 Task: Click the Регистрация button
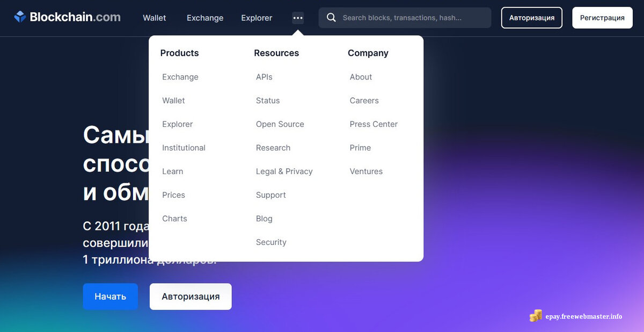coord(602,18)
